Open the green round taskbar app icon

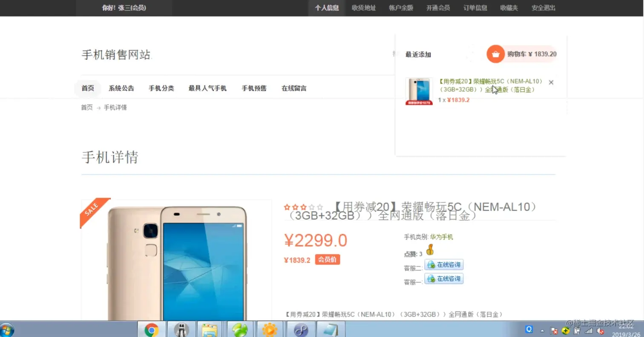[240, 330]
